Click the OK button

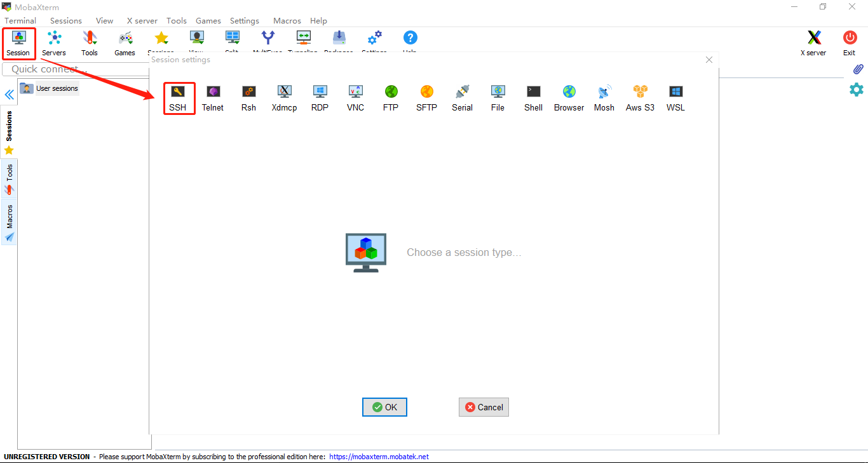click(x=384, y=407)
